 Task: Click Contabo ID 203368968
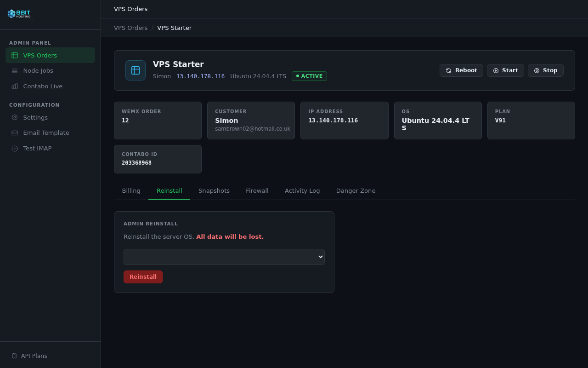click(136, 163)
